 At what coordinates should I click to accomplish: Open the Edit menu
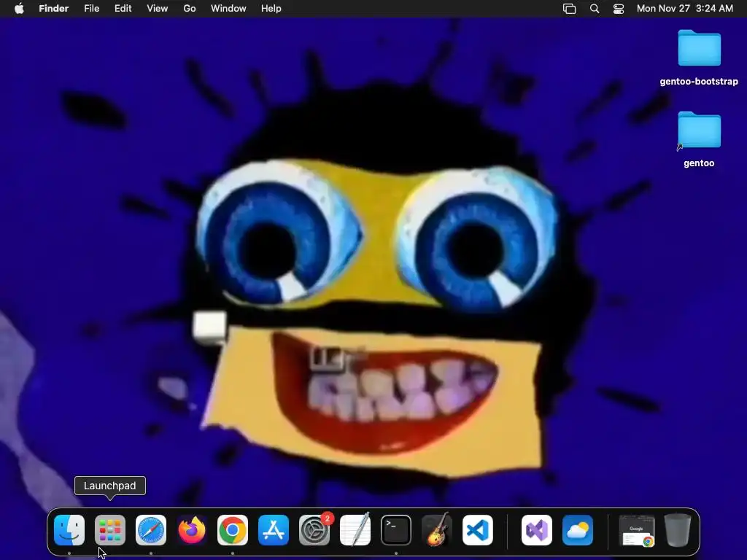coord(123,9)
